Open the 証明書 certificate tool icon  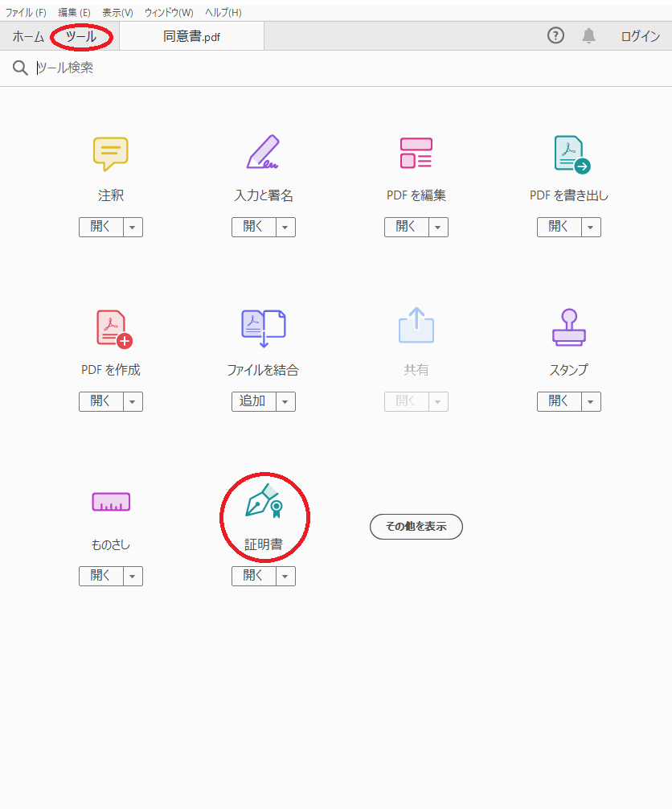pyautogui.click(x=264, y=503)
